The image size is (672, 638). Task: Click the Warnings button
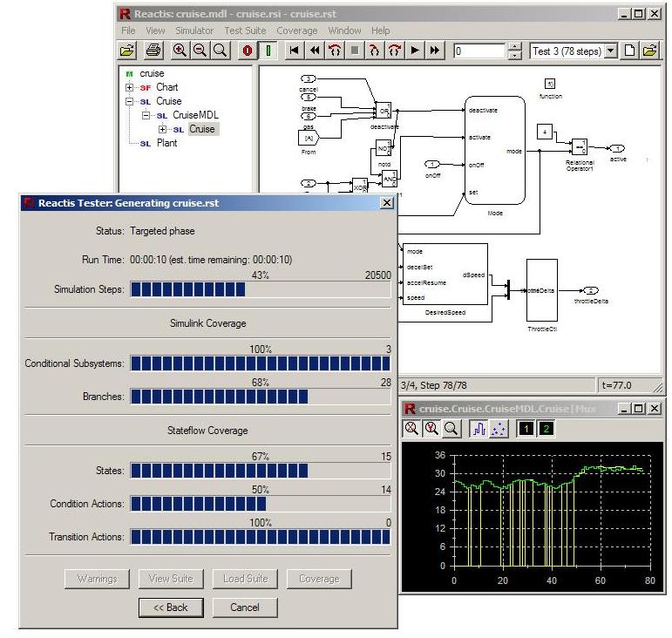[x=97, y=579]
